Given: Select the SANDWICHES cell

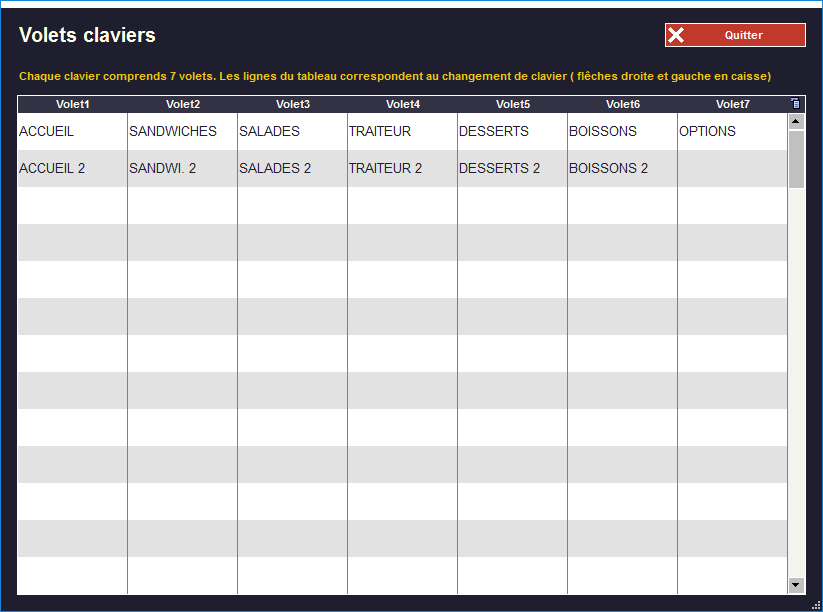Looking at the screenshot, I should pyautogui.click(x=182, y=131).
